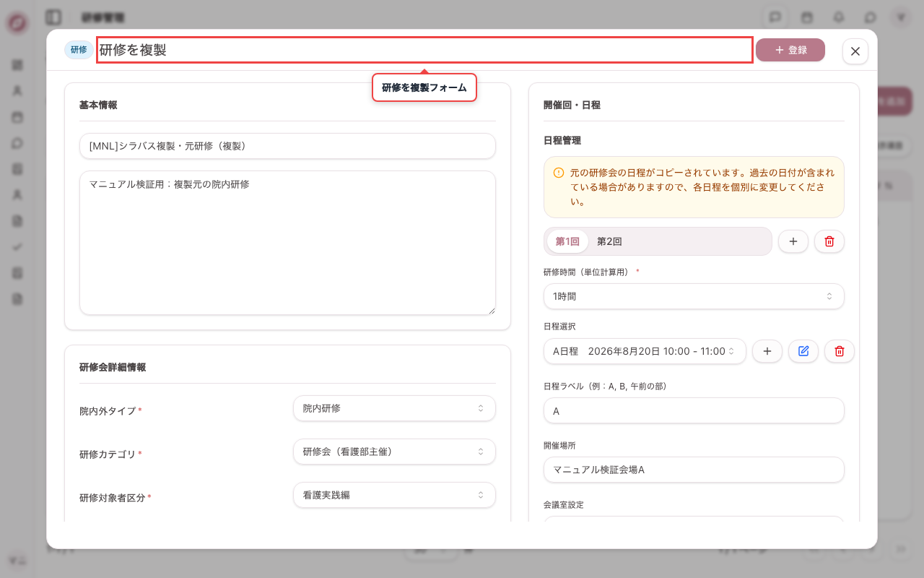
Task: Switch to the 第2回 session tab
Action: 609,241
